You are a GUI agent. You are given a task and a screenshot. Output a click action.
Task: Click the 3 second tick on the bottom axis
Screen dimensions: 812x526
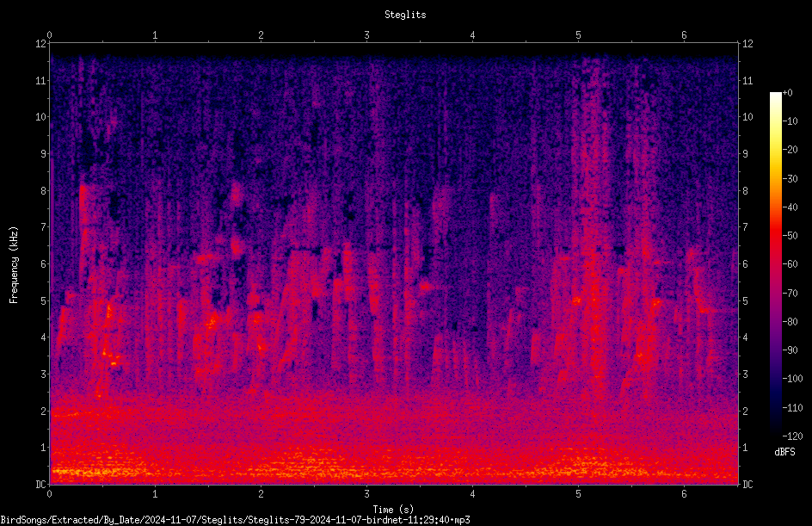coord(366,494)
